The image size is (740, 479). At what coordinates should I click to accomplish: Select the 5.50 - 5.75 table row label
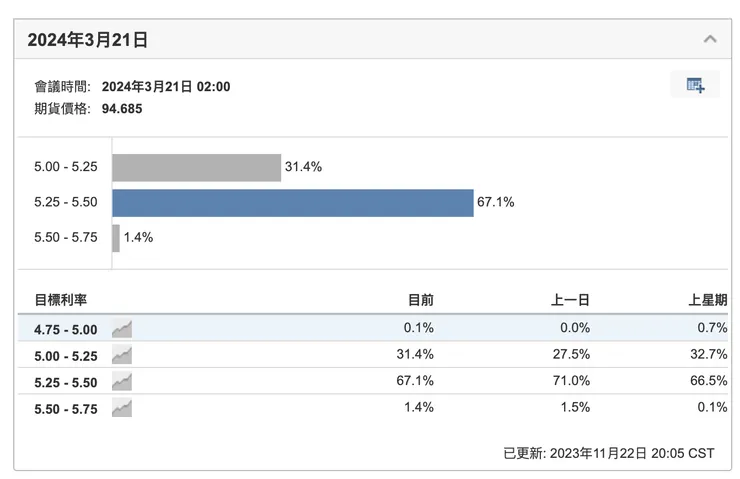[66, 408]
